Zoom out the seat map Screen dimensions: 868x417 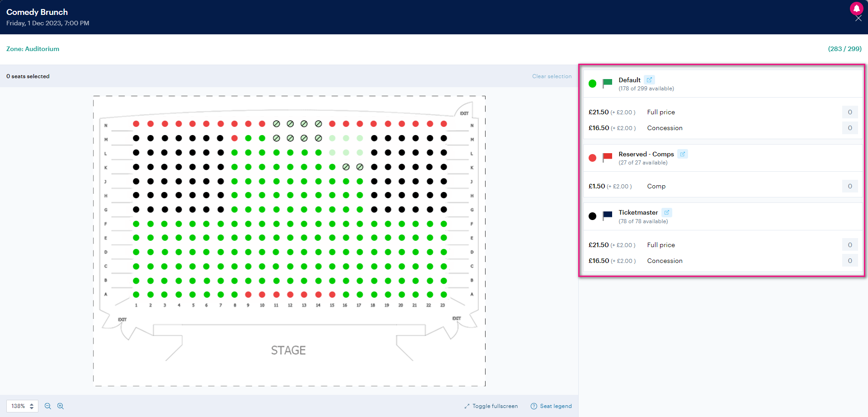click(48, 406)
